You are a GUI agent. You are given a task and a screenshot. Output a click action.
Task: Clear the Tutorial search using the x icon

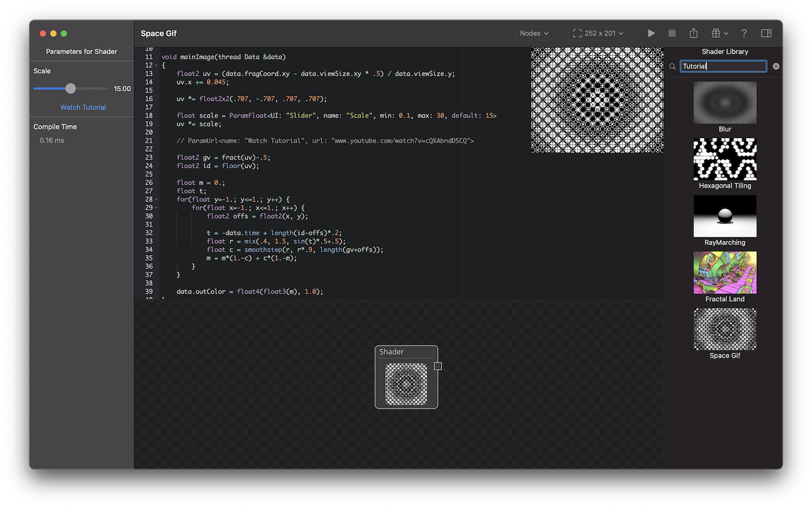pos(776,66)
